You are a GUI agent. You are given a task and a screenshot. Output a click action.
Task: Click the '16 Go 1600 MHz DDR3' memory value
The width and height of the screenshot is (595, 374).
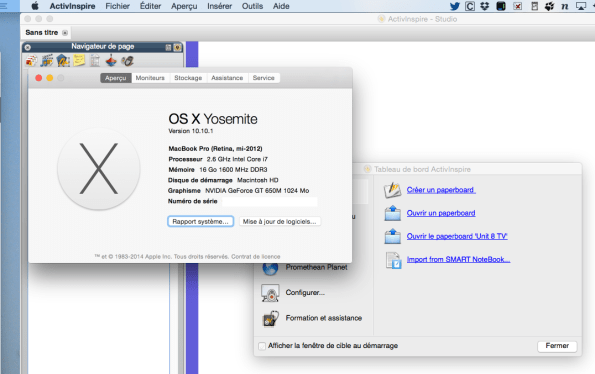tap(233, 170)
